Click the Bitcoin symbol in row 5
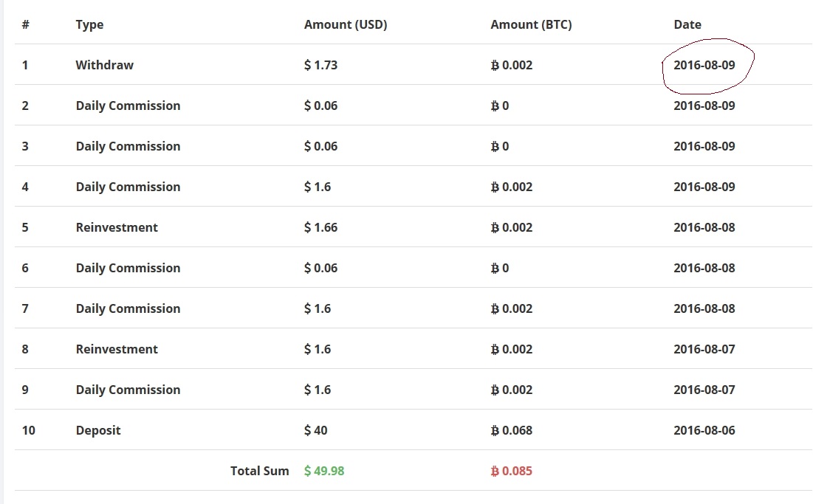Viewport: 813px width, 504px height. coord(495,227)
